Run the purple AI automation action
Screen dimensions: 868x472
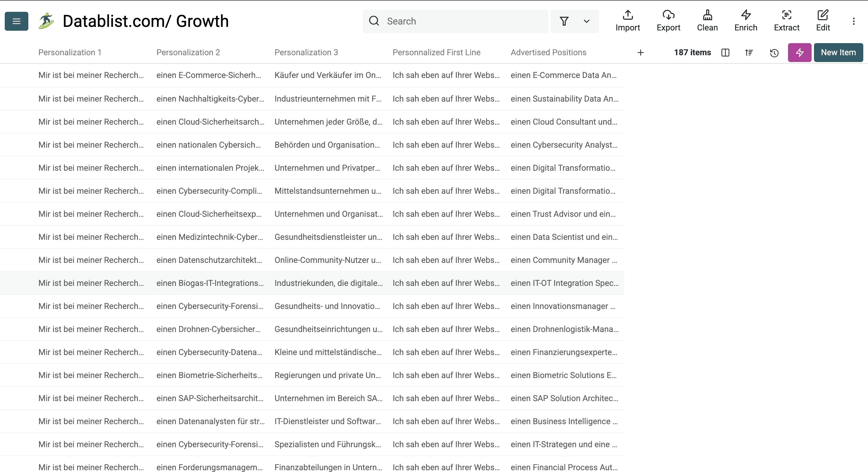799,53
